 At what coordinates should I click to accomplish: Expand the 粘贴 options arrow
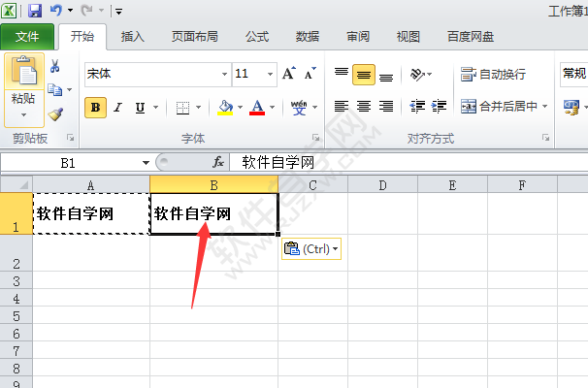[24, 114]
